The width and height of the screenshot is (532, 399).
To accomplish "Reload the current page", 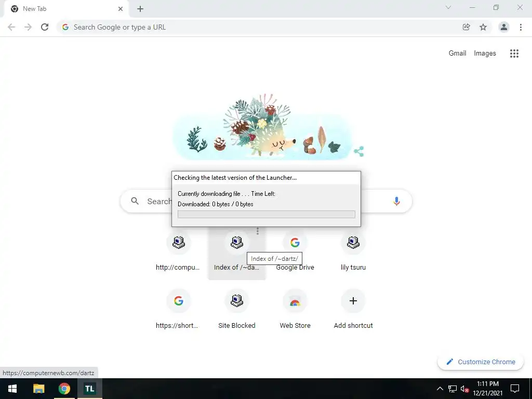I will click(x=45, y=27).
